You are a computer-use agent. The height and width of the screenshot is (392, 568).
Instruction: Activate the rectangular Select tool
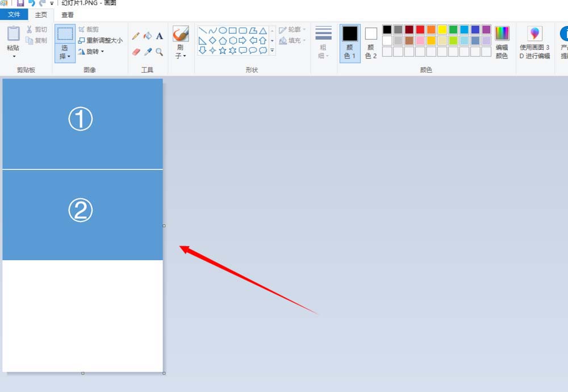coord(65,34)
